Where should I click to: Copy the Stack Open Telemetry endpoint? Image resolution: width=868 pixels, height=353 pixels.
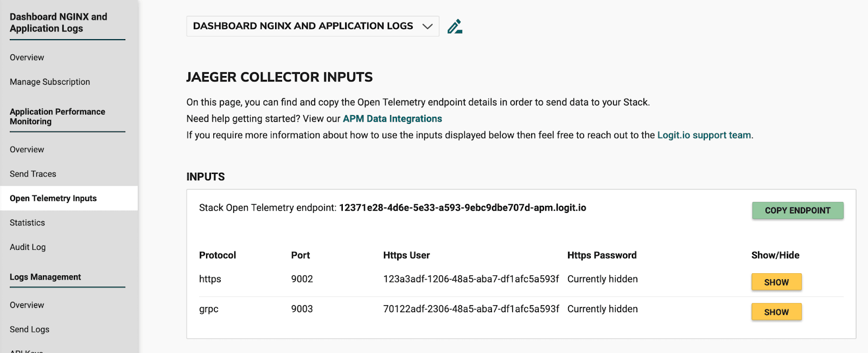click(797, 211)
